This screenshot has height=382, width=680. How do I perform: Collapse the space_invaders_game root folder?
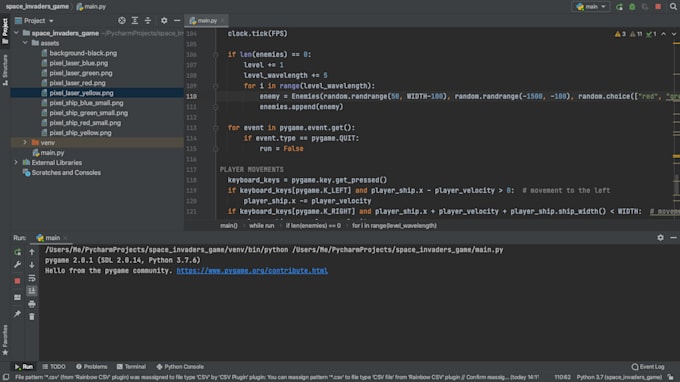click(16, 33)
